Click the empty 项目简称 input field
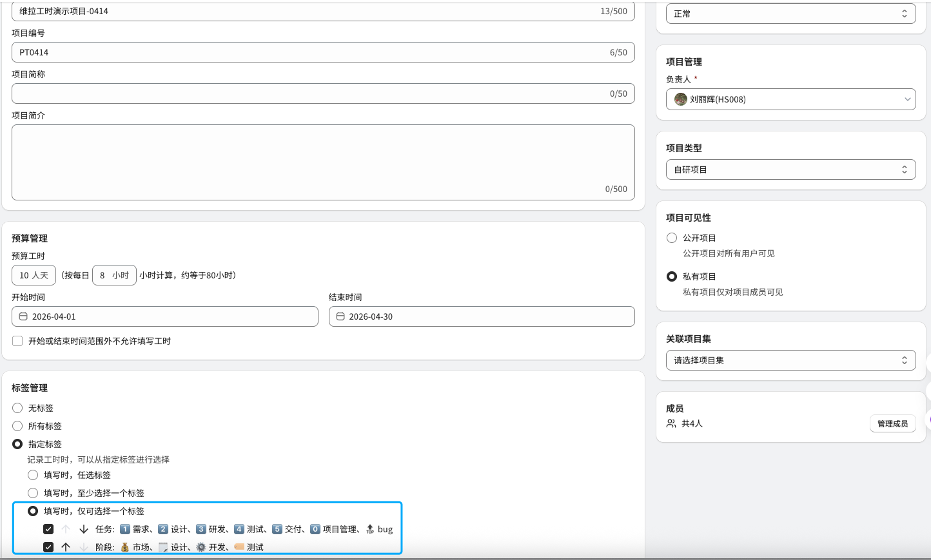The height and width of the screenshot is (560, 931). 323,93
